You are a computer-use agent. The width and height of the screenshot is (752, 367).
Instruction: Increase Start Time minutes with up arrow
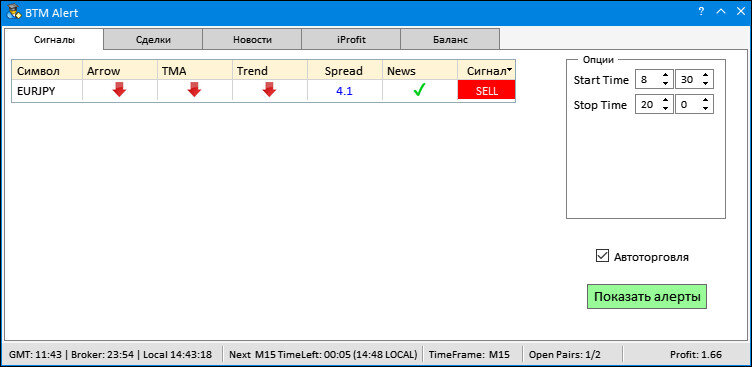tap(705, 75)
